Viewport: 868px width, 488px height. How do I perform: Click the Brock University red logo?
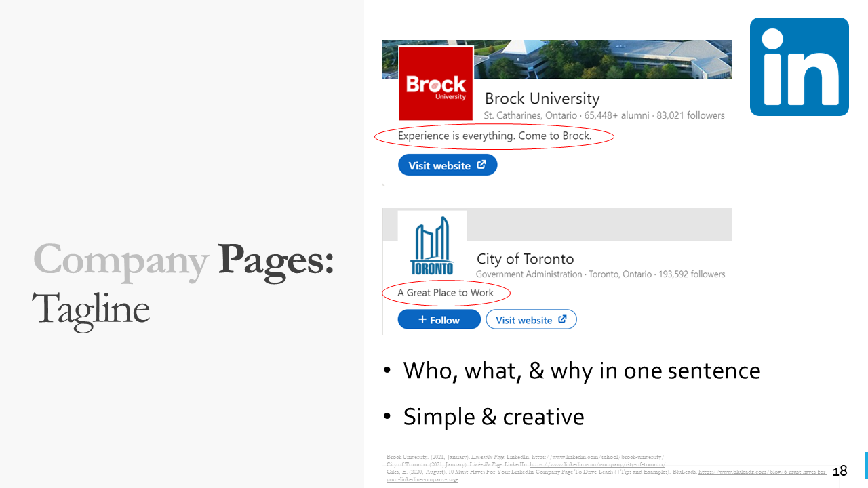click(435, 83)
